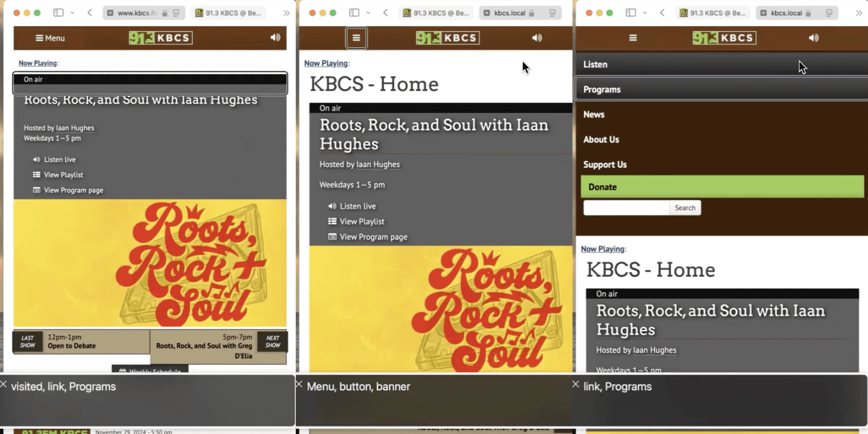Image resolution: width=868 pixels, height=434 pixels.
Task: Select Programs from the navigation menu
Action: [x=602, y=89]
